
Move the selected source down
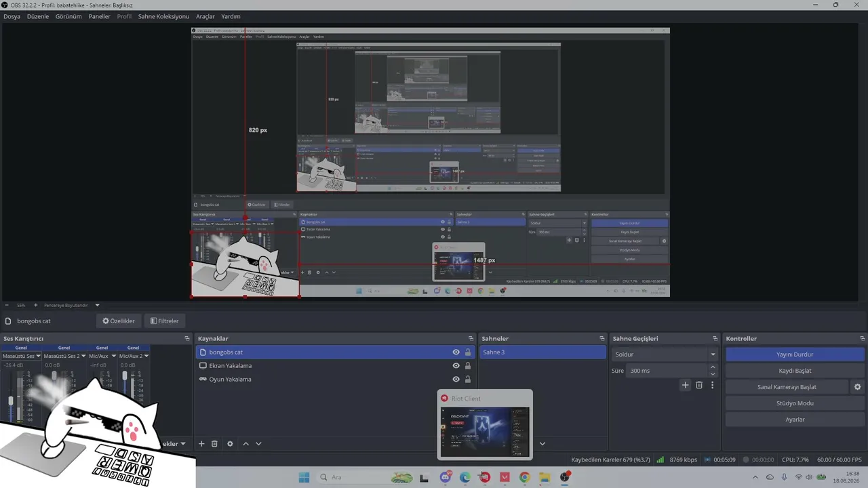coord(258,444)
